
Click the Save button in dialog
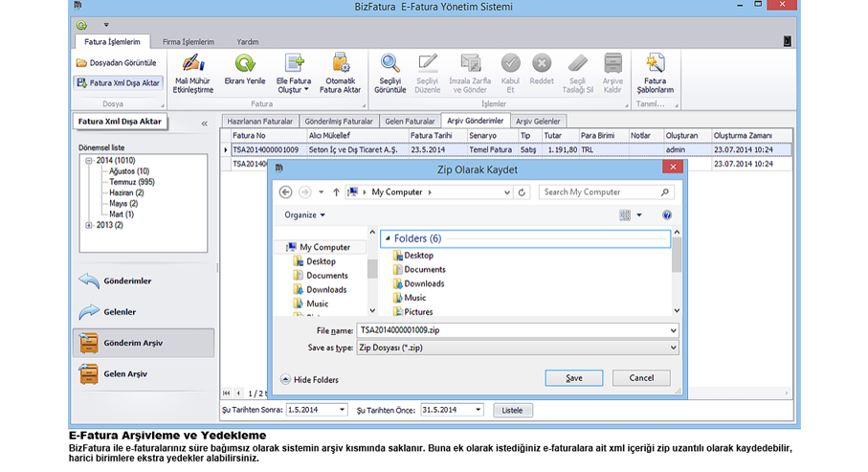point(573,378)
